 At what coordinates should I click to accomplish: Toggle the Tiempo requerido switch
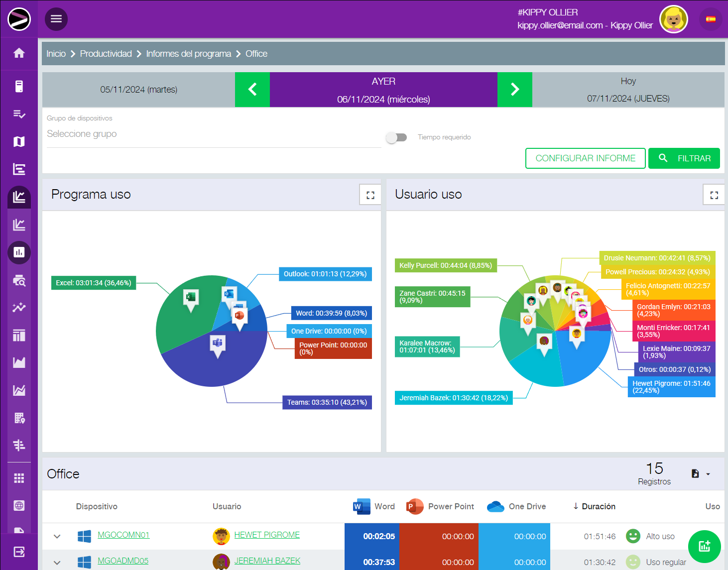click(x=396, y=137)
